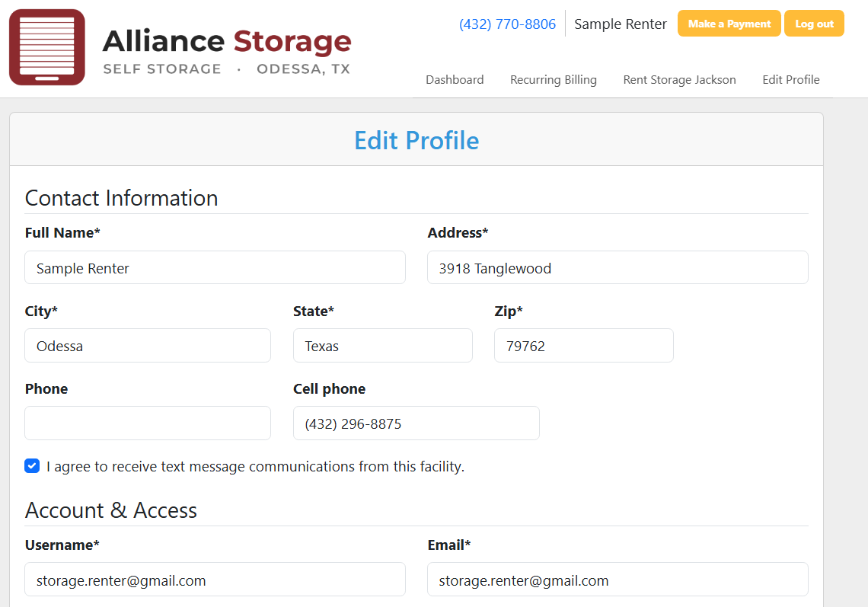Click the Cell phone input field

(x=416, y=423)
